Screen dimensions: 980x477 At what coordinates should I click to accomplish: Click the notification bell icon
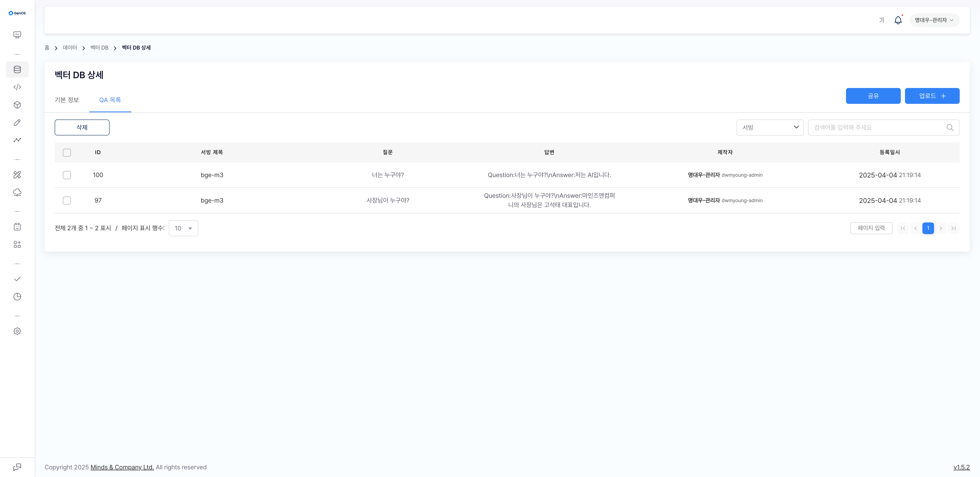898,20
